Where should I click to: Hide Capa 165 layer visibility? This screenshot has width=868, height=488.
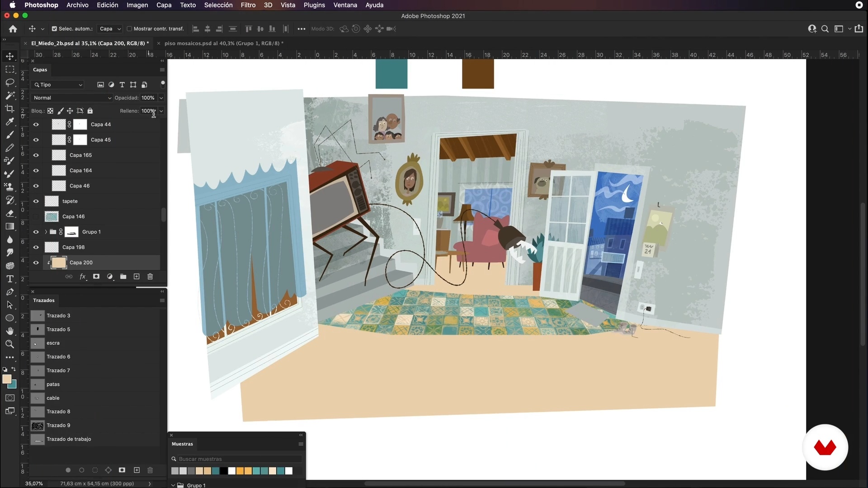click(36, 155)
